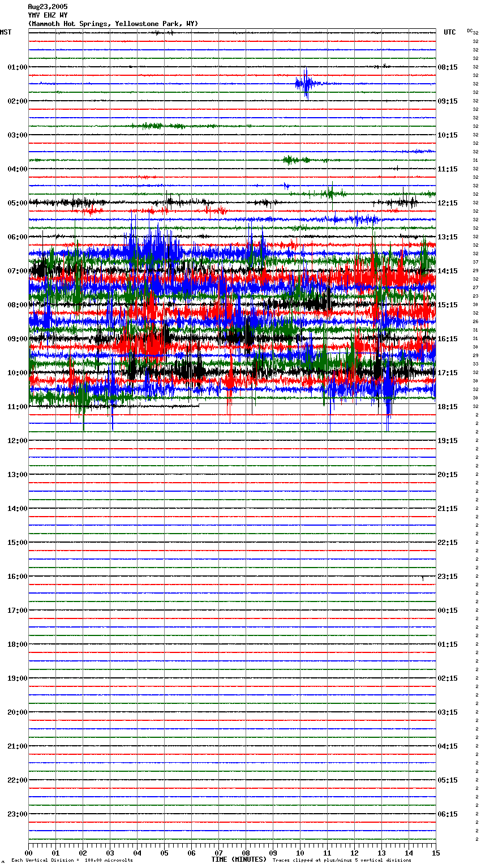
Task: Click the 18:15 UTC time label
Action: tap(448, 407)
